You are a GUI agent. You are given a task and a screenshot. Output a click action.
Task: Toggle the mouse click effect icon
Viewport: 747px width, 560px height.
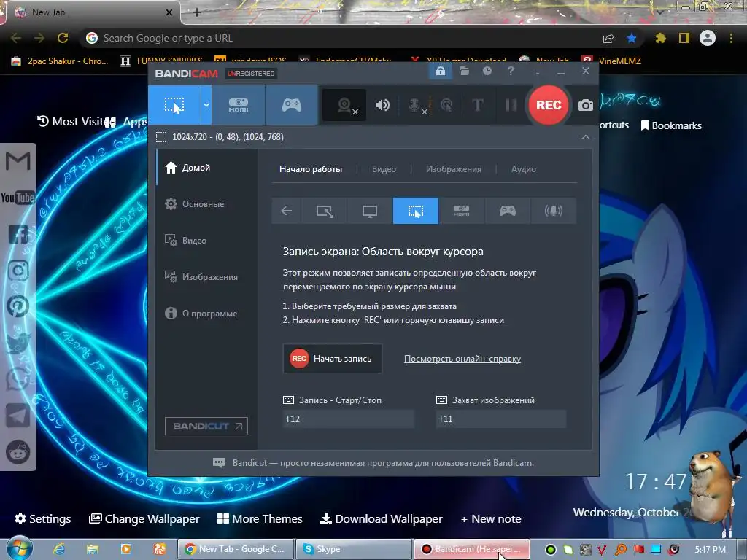click(x=446, y=105)
